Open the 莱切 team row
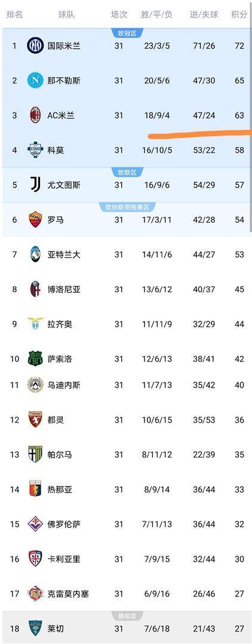The width and height of the screenshot is (252, 644). [x=126, y=628]
